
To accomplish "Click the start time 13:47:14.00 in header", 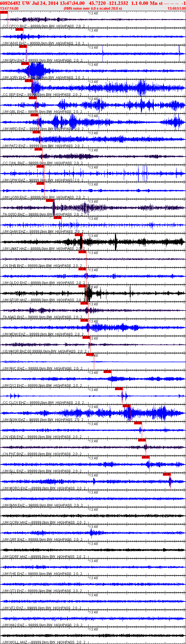I will (x=9, y=8).
